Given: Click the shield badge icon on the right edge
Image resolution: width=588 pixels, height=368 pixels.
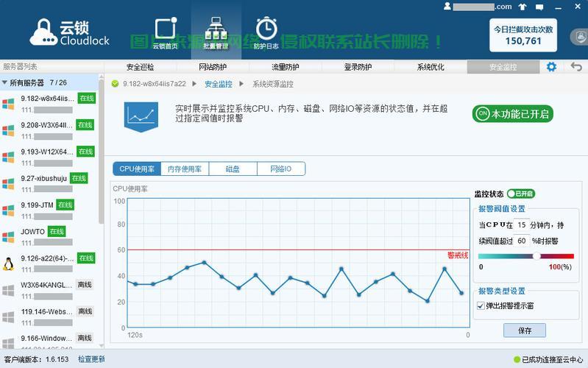Looking at the screenshot, I should 580,37.
